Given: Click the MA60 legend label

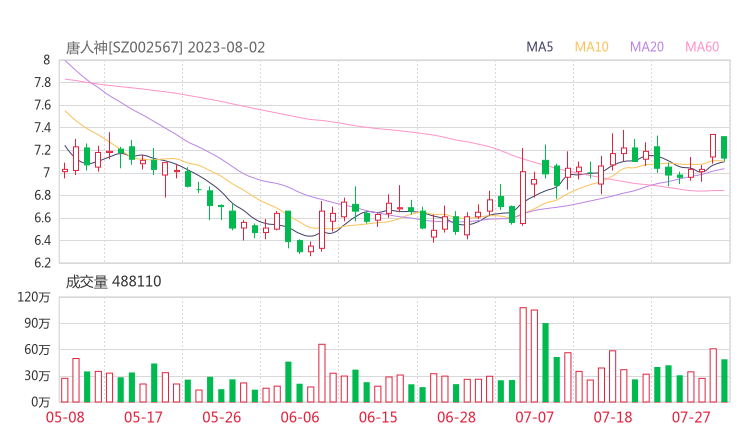Looking at the screenshot, I should click(702, 47).
